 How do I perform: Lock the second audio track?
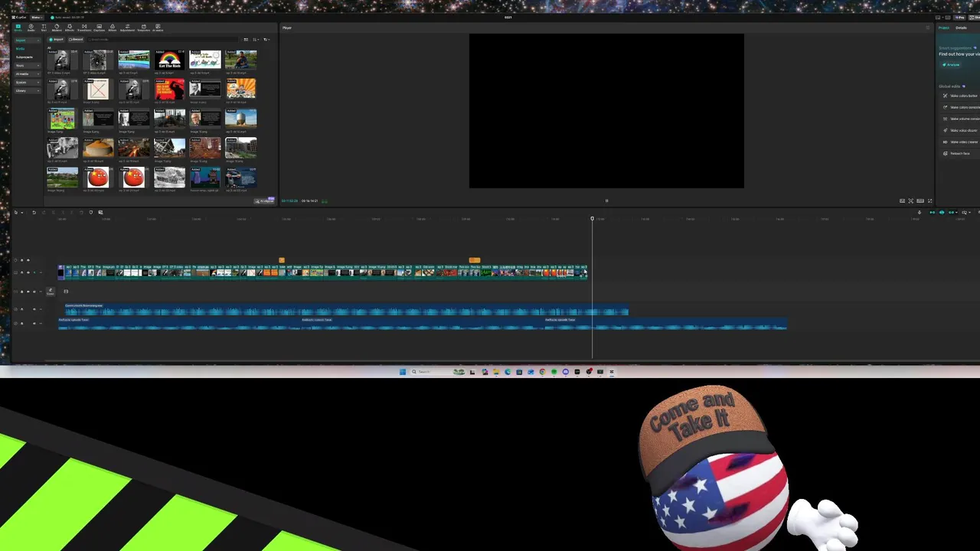[21, 323]
